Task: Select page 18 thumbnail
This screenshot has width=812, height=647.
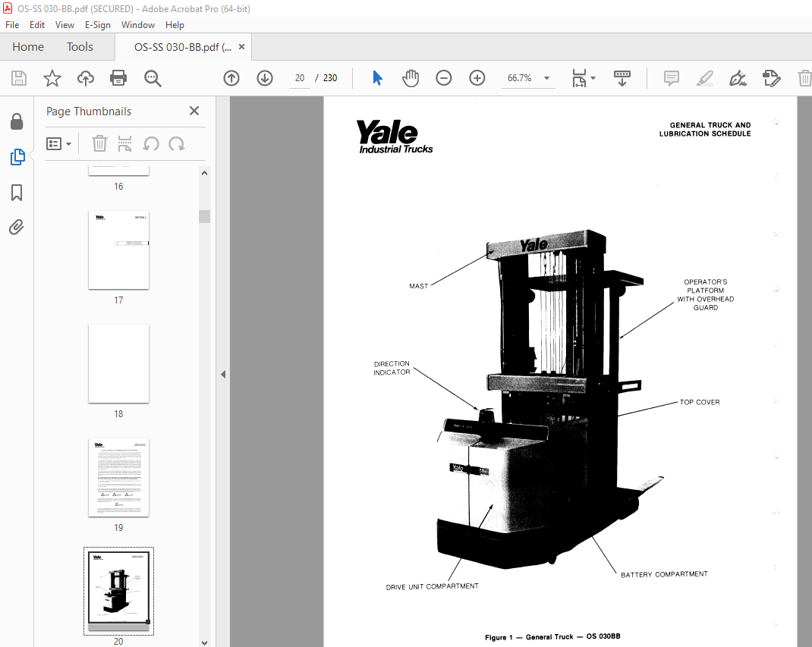Action: [118, 364]
